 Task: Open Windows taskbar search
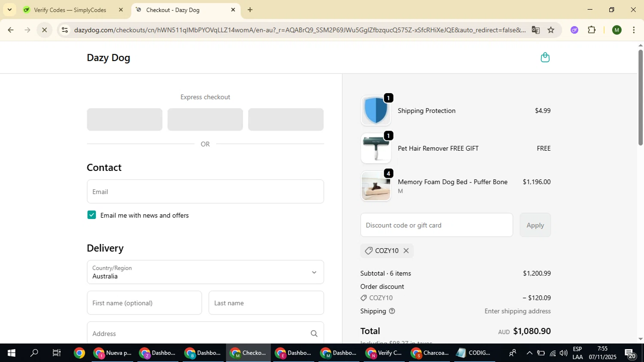click(x=34, y=353)
